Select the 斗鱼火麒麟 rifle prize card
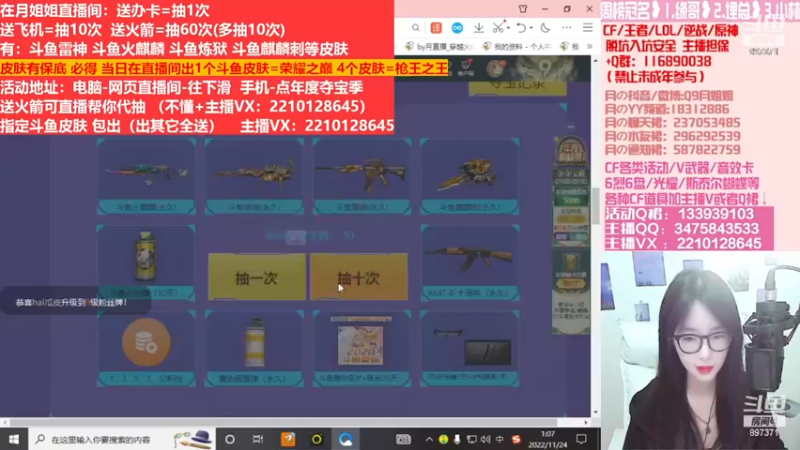The image size is (800, 450). 146,177
